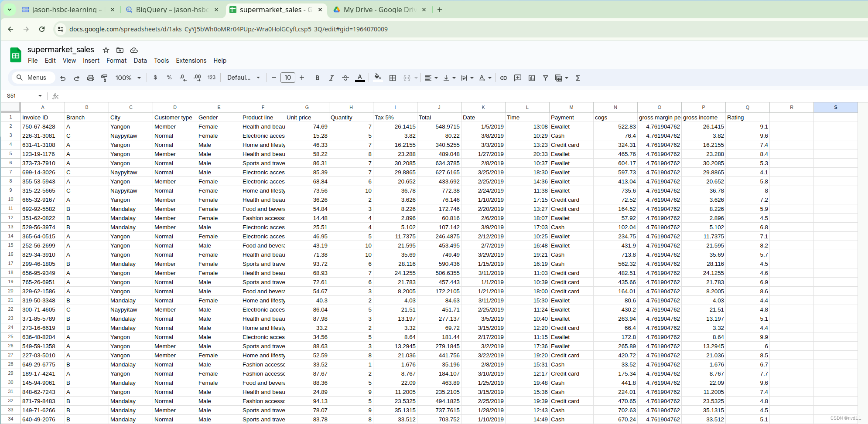Open the View menu
This screenshot has height=424, width=868.
pos(69,61)
